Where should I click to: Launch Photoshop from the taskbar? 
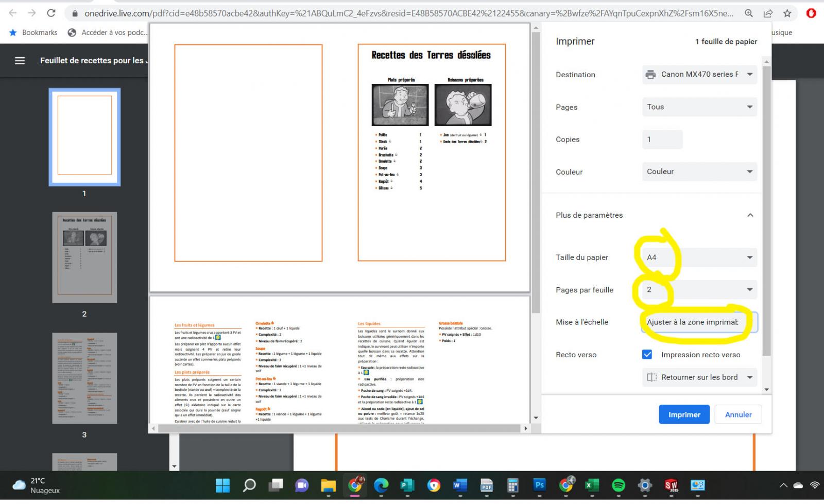(x=539, y=485)
